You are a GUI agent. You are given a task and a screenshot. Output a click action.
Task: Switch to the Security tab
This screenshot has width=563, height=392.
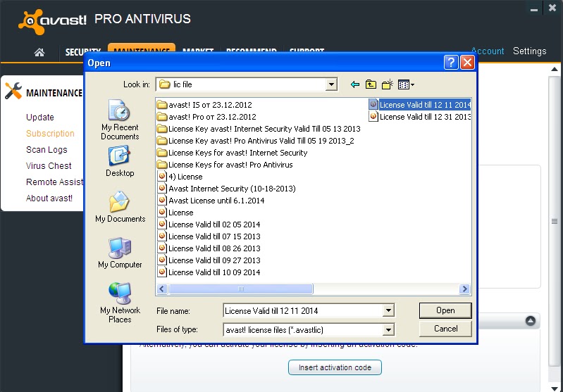[82, 51]
